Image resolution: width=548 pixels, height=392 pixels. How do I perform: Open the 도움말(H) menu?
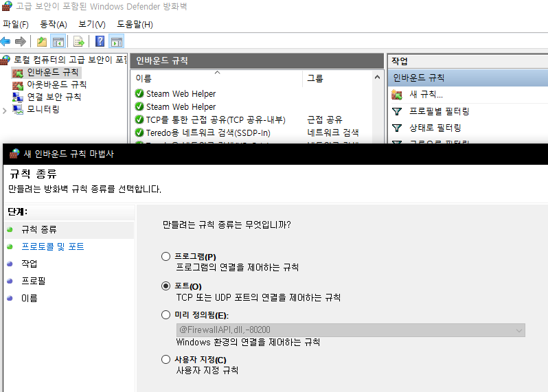tap(135, 24)
